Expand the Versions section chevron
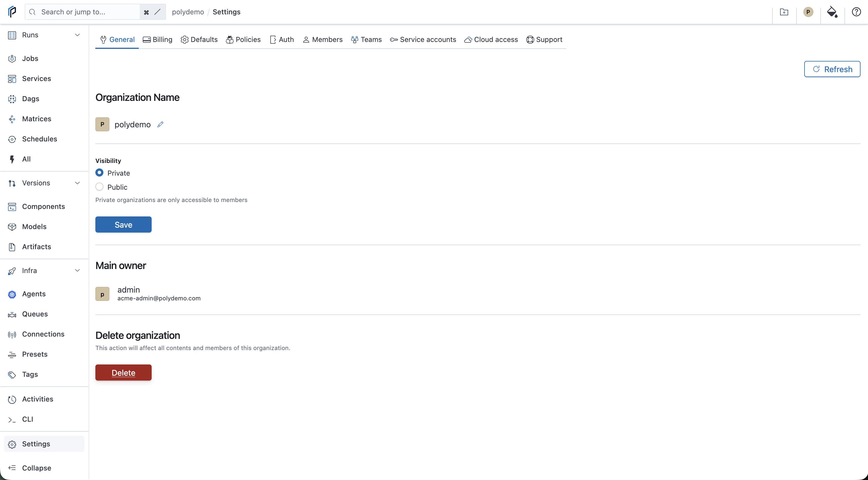The height and width of the screenshot is (480, 868). pos(78,183)
